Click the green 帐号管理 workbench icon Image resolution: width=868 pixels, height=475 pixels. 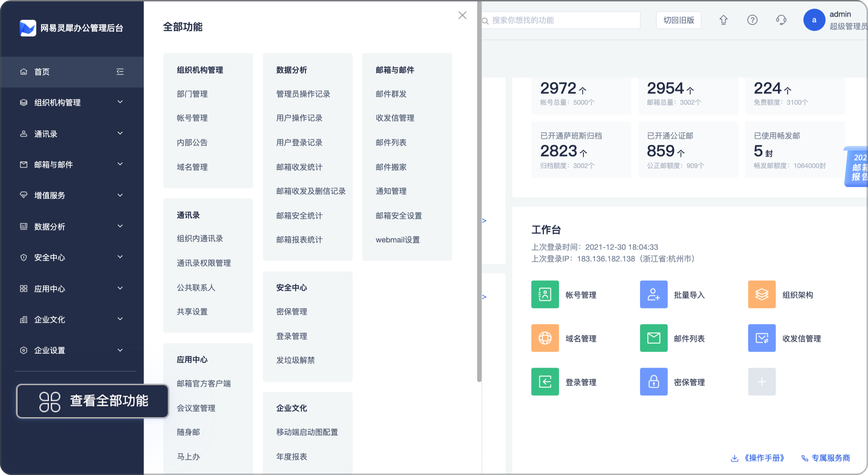[545, 294]
